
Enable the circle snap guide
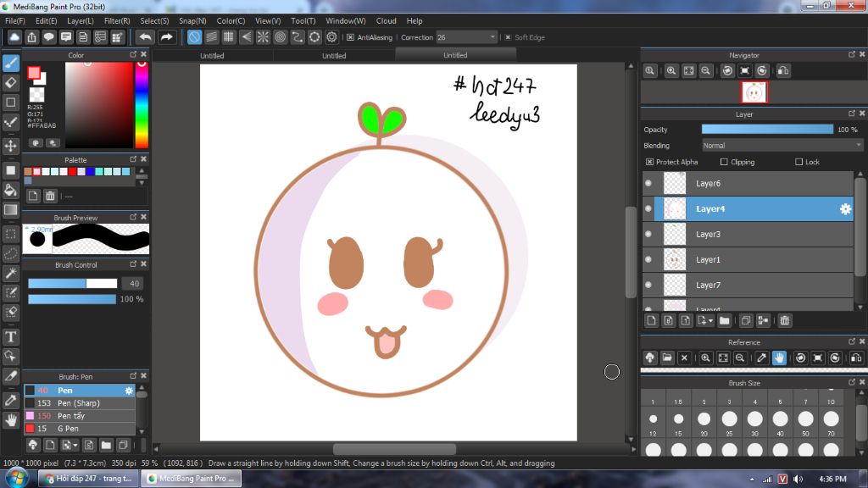[280, 37]
